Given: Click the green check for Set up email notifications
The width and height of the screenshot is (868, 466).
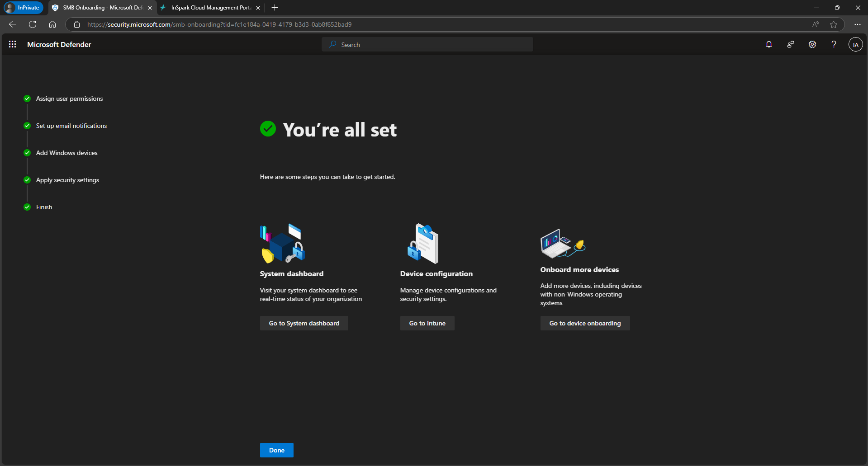Looking at the screenshot, I should 27,126.
